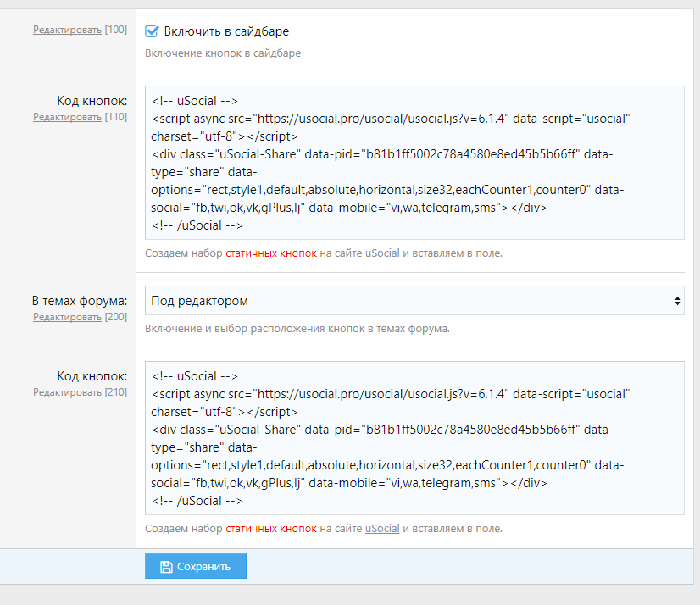Open the "Под редактором" dropdown
This screenshot has width=700, height=605.
[414, 301]
